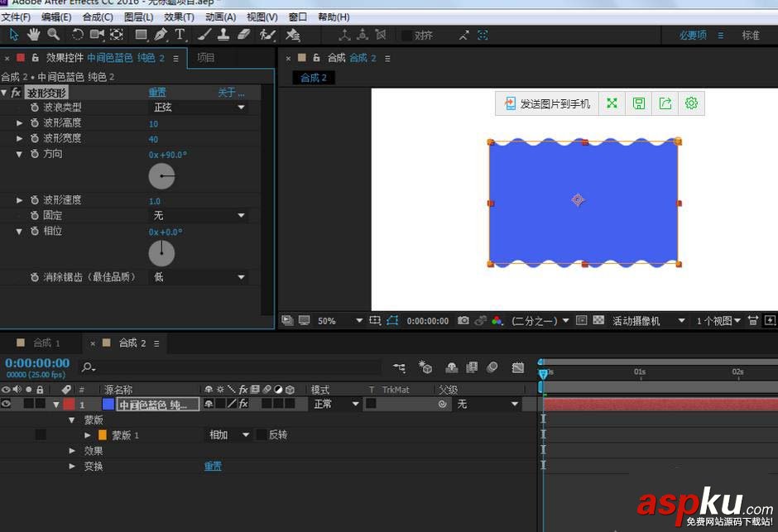Toggle stopwatch for 相位

35,231
